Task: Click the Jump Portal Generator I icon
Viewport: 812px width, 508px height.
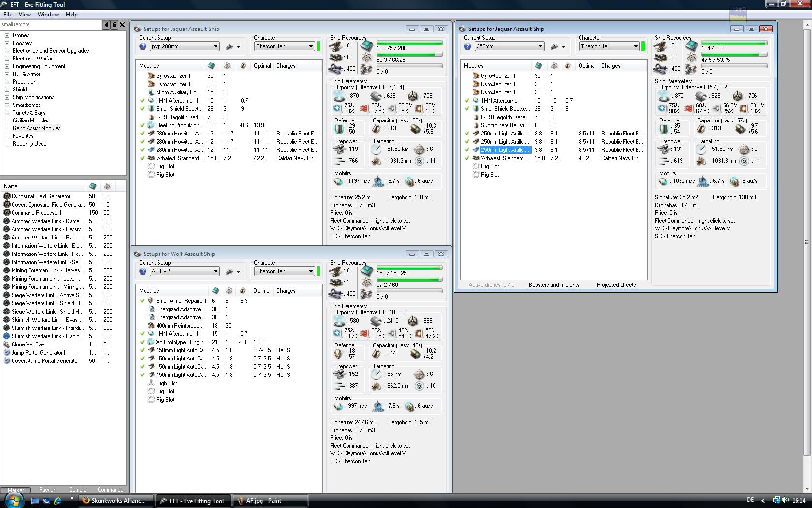Action: [x=7, y=353]
